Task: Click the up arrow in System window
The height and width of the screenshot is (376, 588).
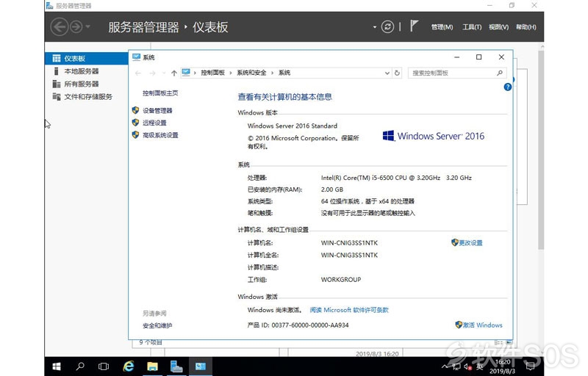Action: [173, 73]
